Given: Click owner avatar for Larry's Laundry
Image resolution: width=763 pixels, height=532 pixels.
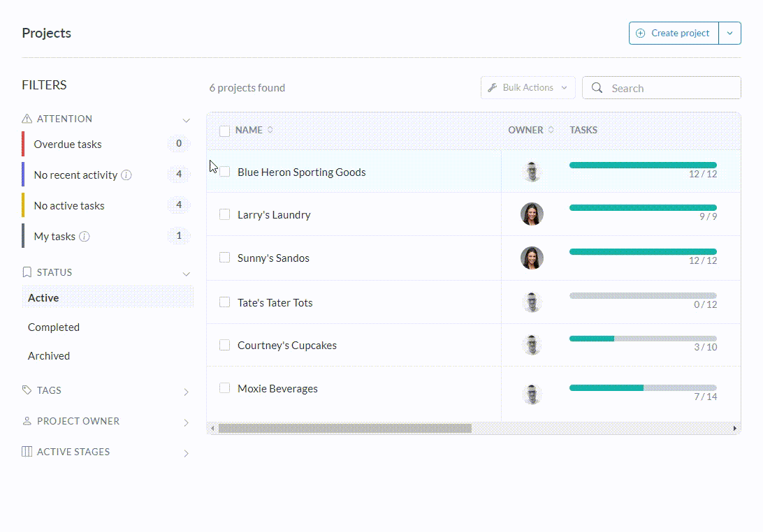Looking at the screenshot, I should point(532,214).
